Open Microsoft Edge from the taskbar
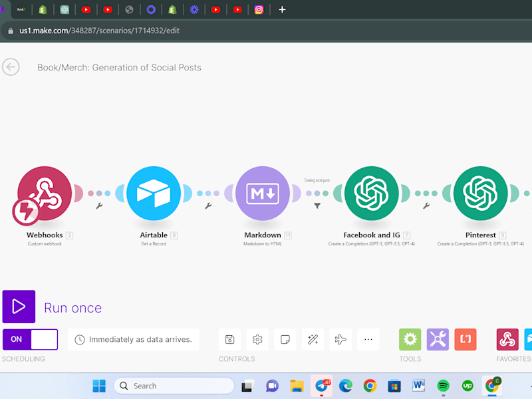Screen dimensions: 532x399 point(345,386)
